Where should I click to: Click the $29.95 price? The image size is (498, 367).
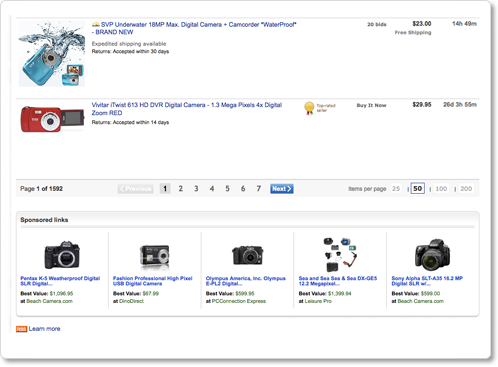(422, 105)
